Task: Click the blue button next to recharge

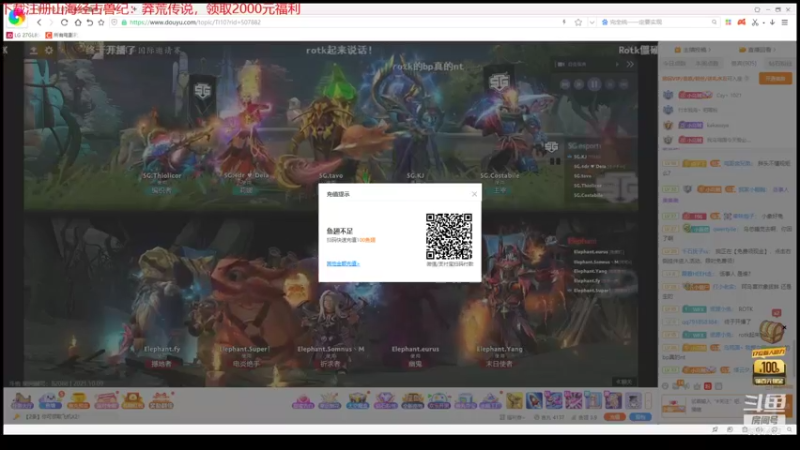Action: click(640, 417)
